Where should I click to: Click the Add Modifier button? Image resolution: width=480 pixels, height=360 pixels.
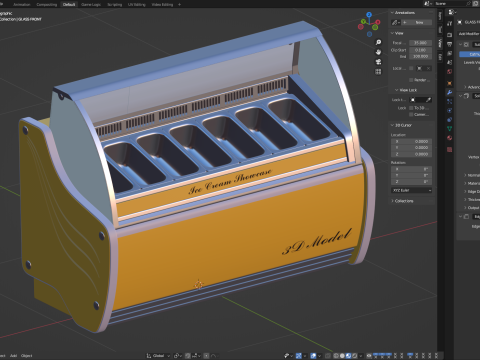(x=469, y=34)
